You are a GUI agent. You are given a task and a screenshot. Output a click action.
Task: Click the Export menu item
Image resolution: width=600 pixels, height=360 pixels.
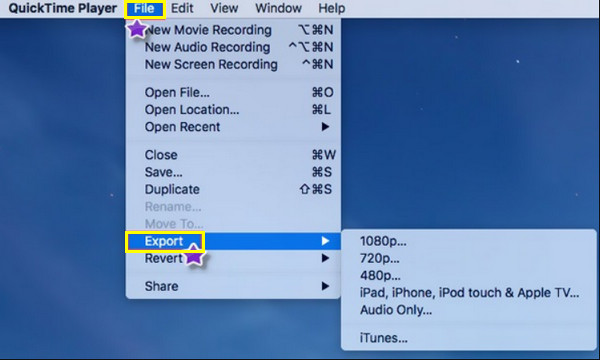(x=233, y=241)
